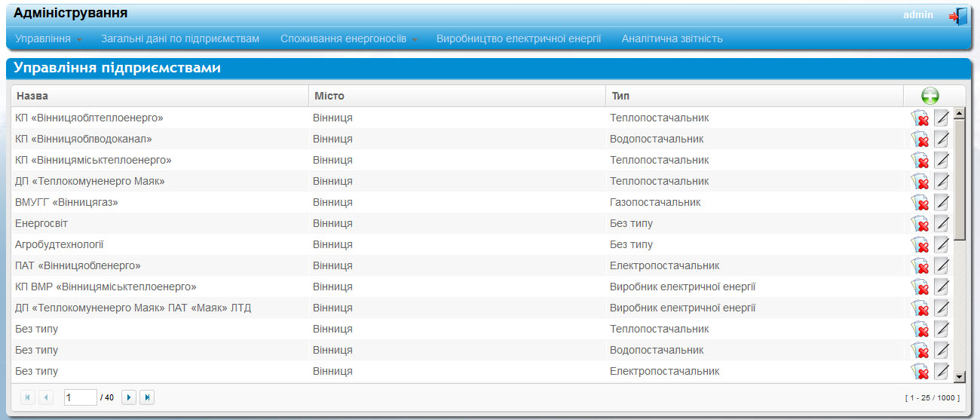The width and height of the screenshot is (980, 420).
Task: Open the Управління dropdown menu
Action: pos(48,38)
